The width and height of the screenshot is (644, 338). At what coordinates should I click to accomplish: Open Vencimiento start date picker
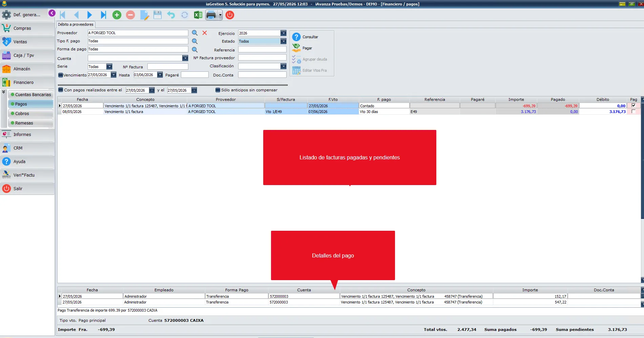113,75
